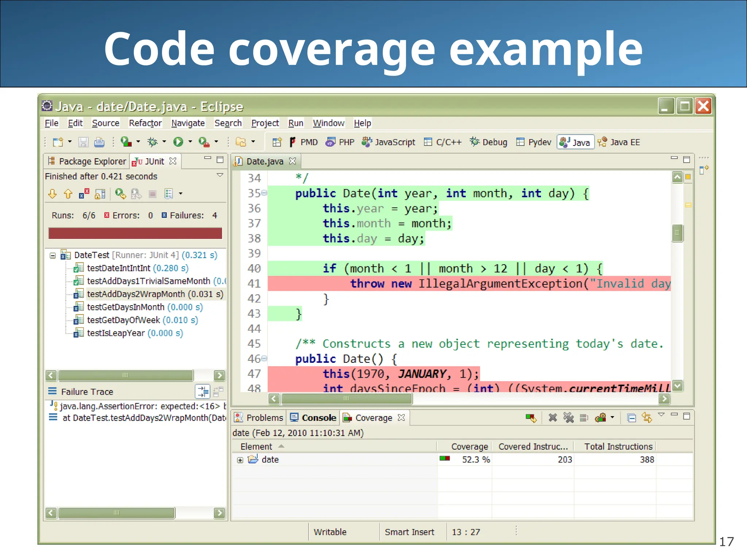Screen dimensions: 747x560
Task: Open the Refactor menu
Action: coord(145,123)
